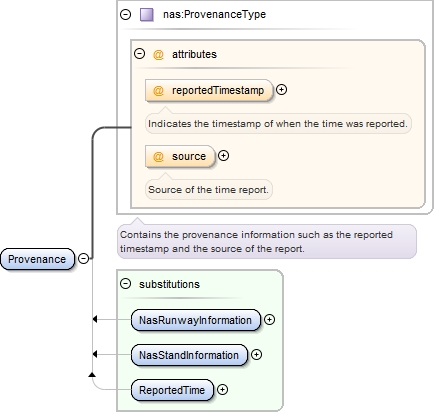Screen dimensions: 435x413
Task: Click the attributes heading label
Action: point(194,54)
